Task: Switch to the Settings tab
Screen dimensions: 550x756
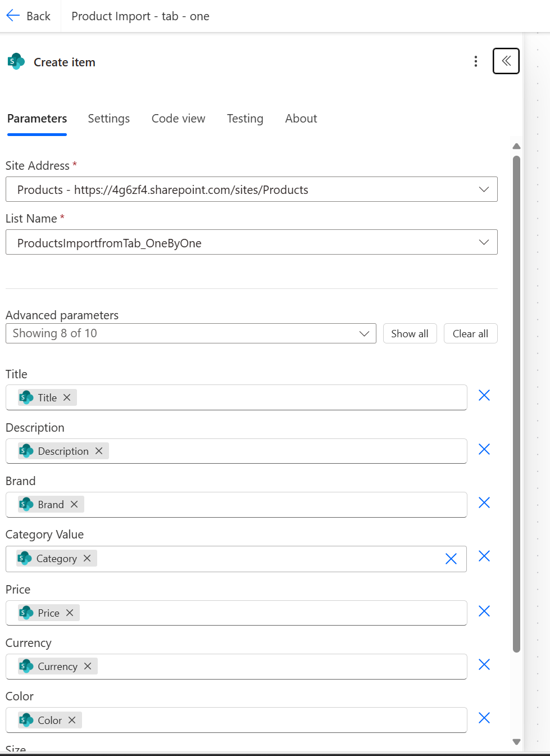Action: pos(108,119)
